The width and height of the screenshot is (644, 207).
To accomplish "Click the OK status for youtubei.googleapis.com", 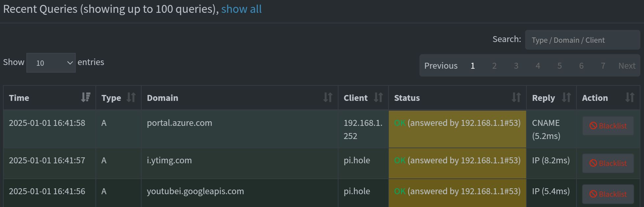I will [x=400, y=191].
